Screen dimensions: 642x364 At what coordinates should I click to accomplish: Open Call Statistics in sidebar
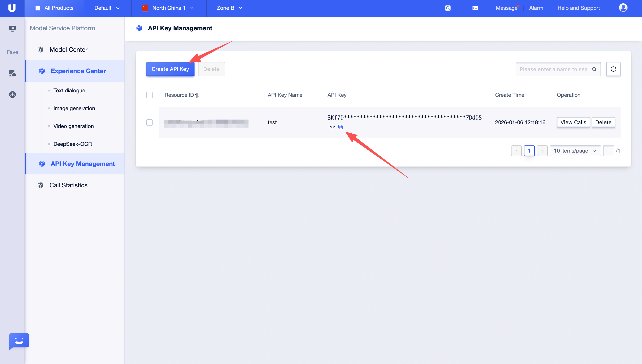68,185
